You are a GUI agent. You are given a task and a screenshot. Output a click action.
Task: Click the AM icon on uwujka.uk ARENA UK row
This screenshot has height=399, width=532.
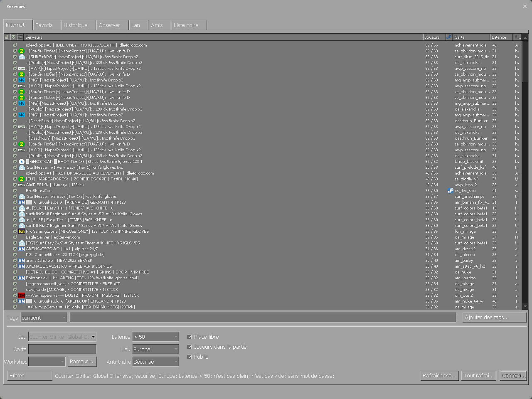click(x=22, y=301)
